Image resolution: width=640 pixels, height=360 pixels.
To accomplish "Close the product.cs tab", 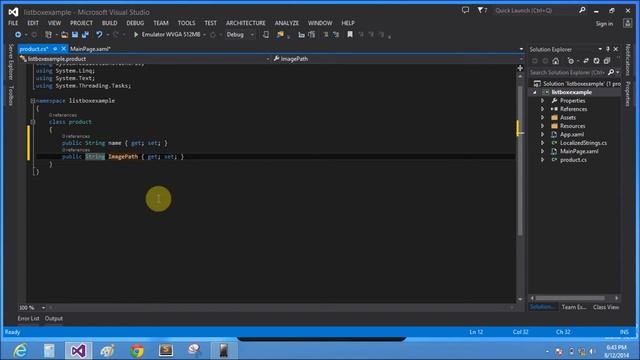I will pos(63,49).
